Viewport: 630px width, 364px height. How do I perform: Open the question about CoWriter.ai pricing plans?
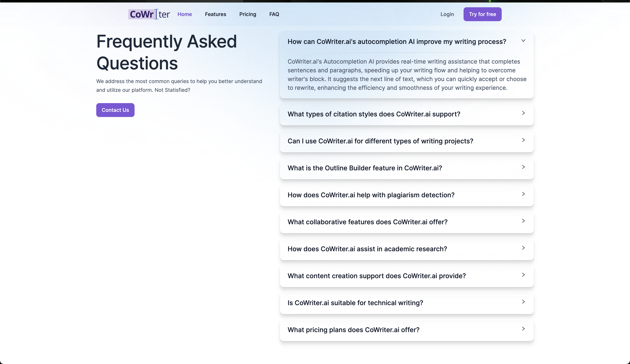click(x=353, y=330)
